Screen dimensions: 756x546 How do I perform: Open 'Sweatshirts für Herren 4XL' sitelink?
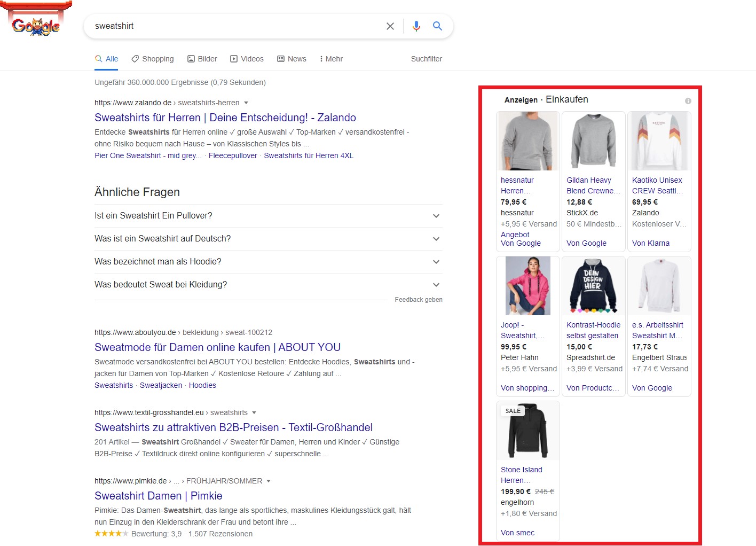point(309,155)
